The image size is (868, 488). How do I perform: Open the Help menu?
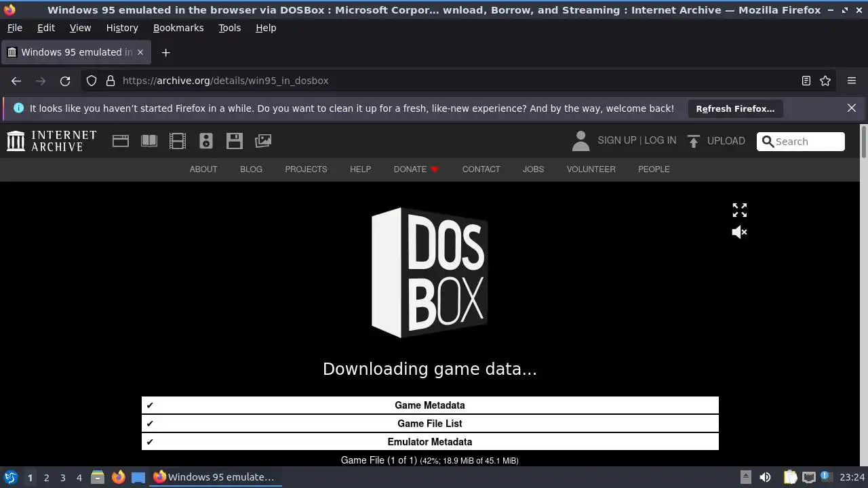click(266, 28)
